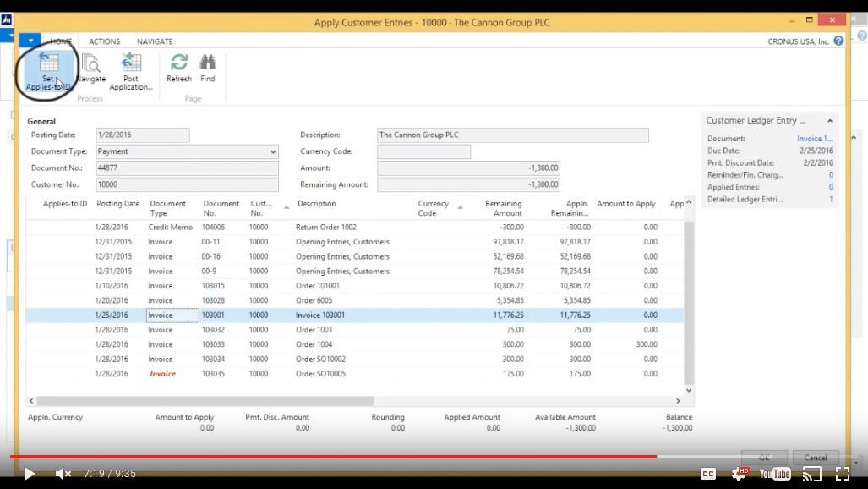The width and height of the screenshot is (868, 489).
Task: Open the Invoice document link in FactBox
Action: pyautogui.click(x=815, y=139)
